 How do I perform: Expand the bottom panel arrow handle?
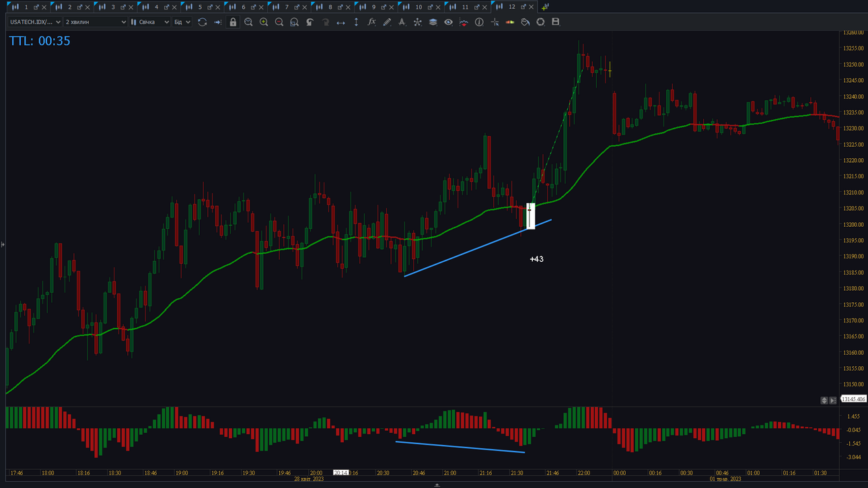pos(437,485)
